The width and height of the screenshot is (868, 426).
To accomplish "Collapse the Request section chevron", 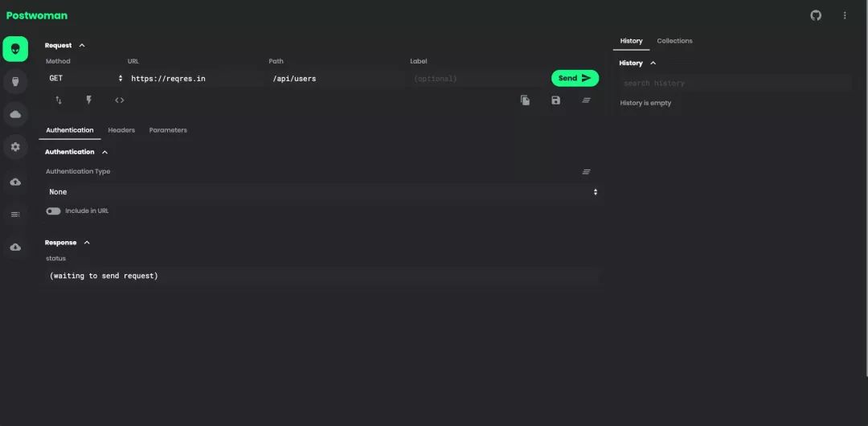I will [82, 46].
